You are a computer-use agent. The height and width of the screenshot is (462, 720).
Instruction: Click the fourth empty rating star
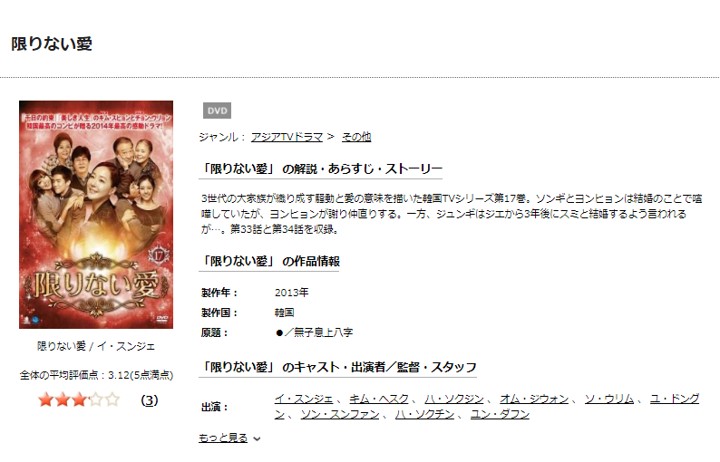(x=96, y=400)
